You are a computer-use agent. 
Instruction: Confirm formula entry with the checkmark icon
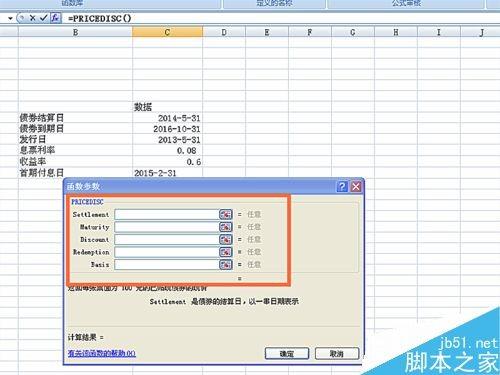pos(43,18)
